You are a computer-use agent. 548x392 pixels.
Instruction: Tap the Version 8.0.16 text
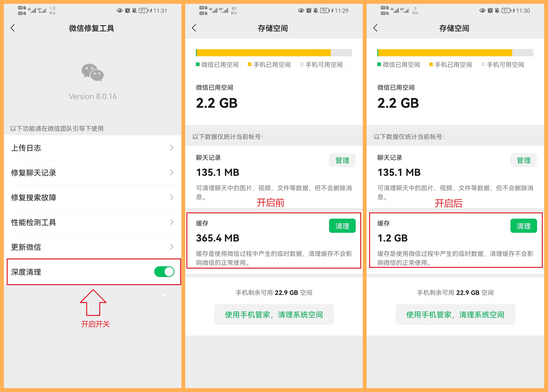(93, 96)
